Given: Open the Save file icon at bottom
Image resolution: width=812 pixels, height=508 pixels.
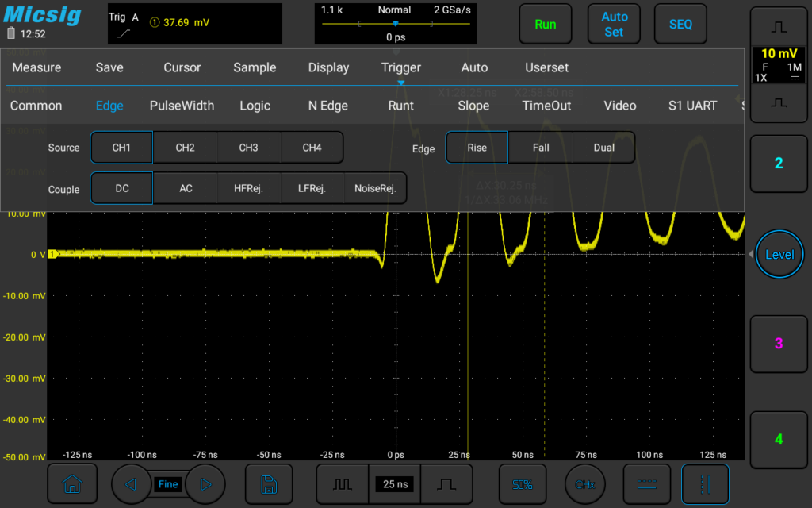Looking at the screenshot, I should click(x=269, y=483).
